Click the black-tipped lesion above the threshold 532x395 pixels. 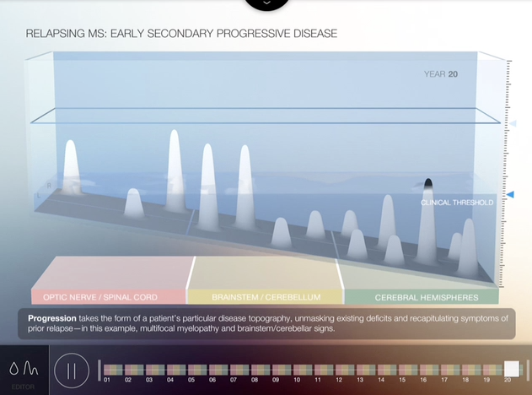point(427,183)
